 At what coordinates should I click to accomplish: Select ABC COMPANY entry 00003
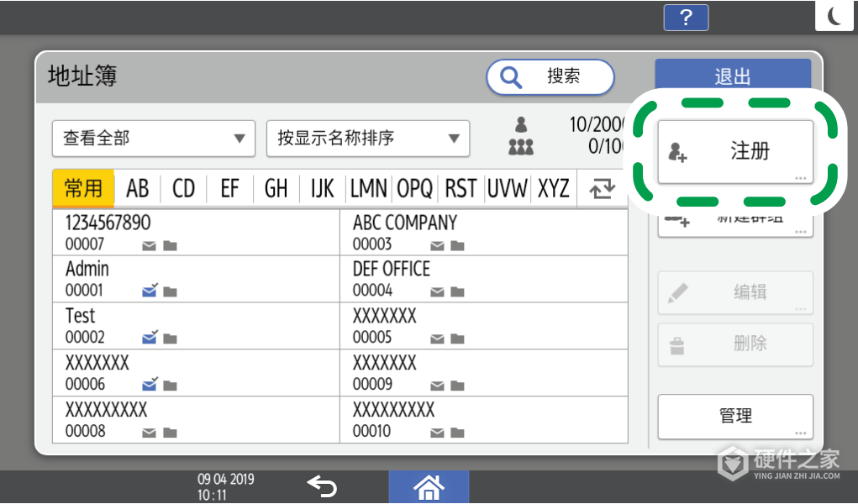484,233
